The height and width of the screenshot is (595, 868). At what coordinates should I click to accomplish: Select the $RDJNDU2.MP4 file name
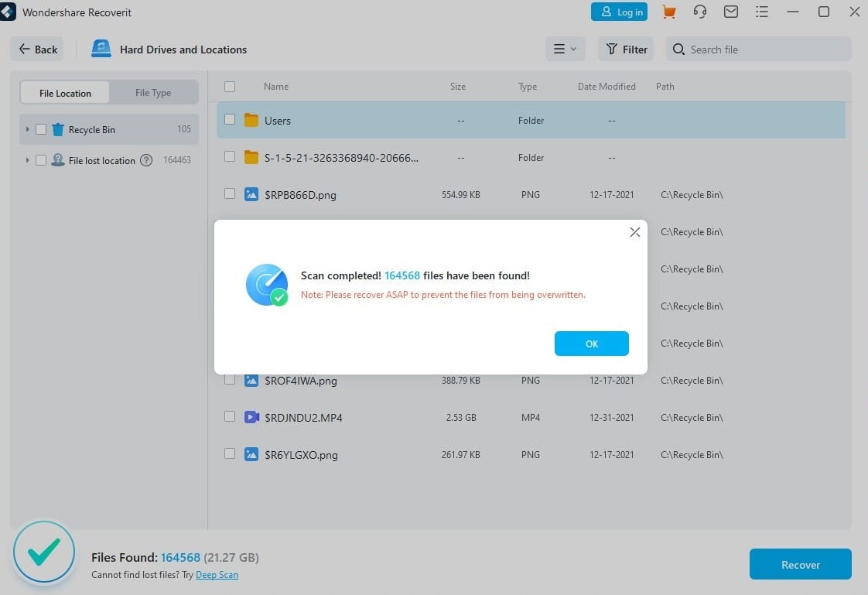click(x=303, y=418)
